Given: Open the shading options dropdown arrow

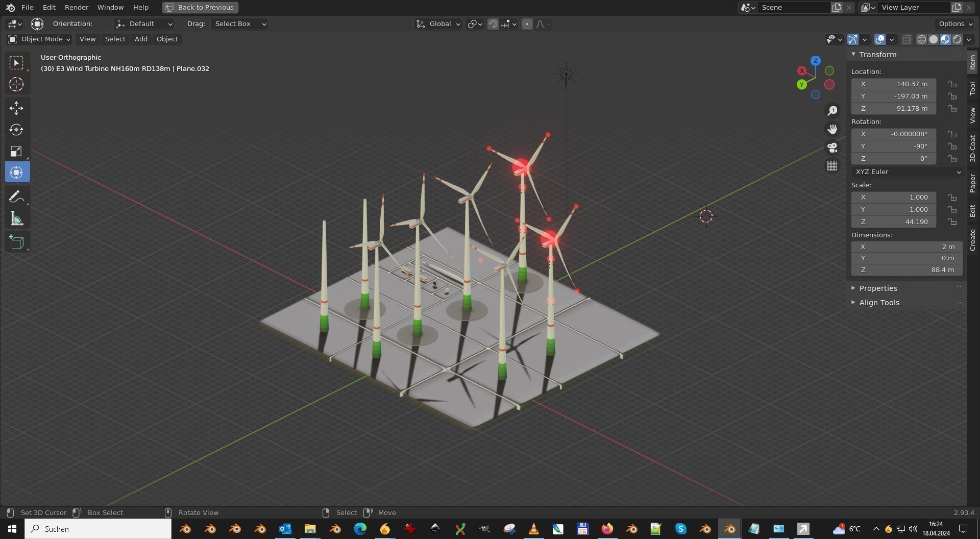Looking at the screenshot, I should click(x=969, y=39).
